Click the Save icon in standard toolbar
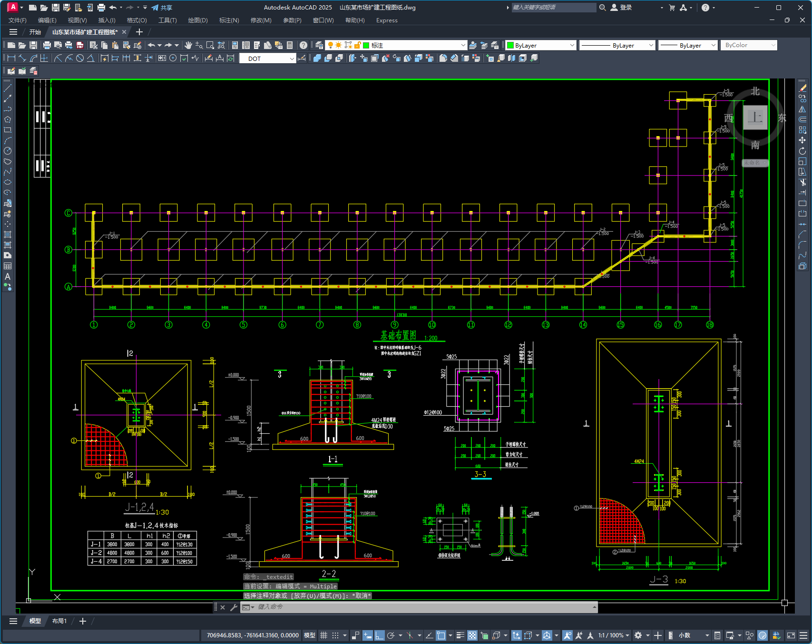 [x=33, y=45]
